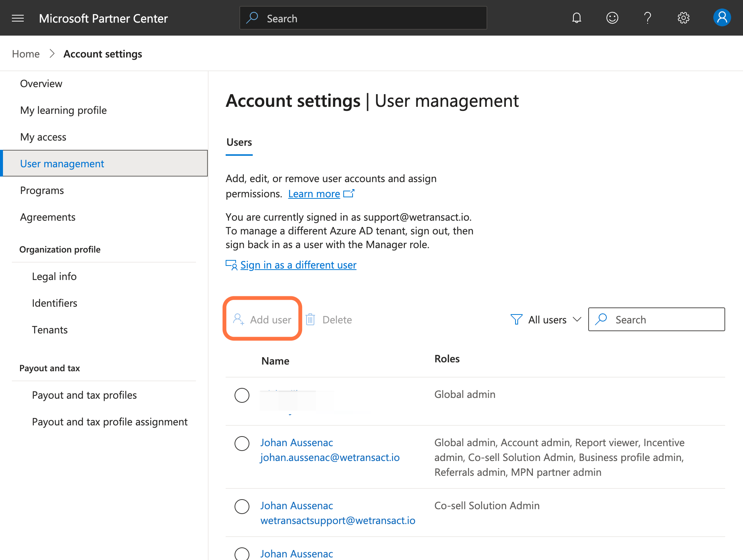The image size is (743, 560).
Task: Click the Delete trash icon
Action: [x=310, y=319]
